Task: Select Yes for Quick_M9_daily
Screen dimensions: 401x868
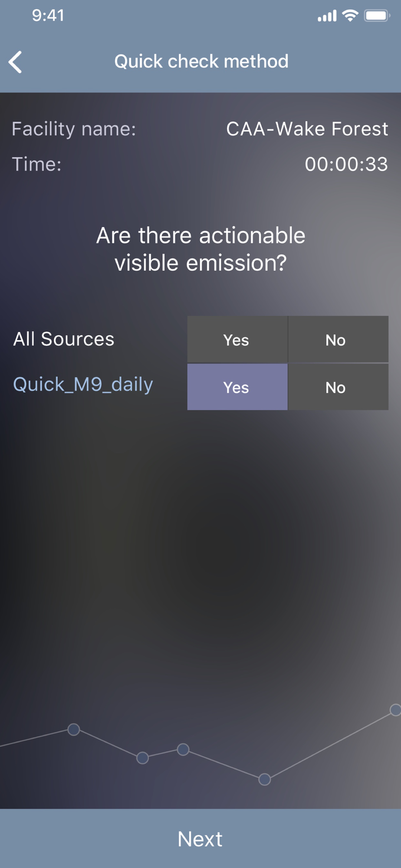Action: click(237, 387)
